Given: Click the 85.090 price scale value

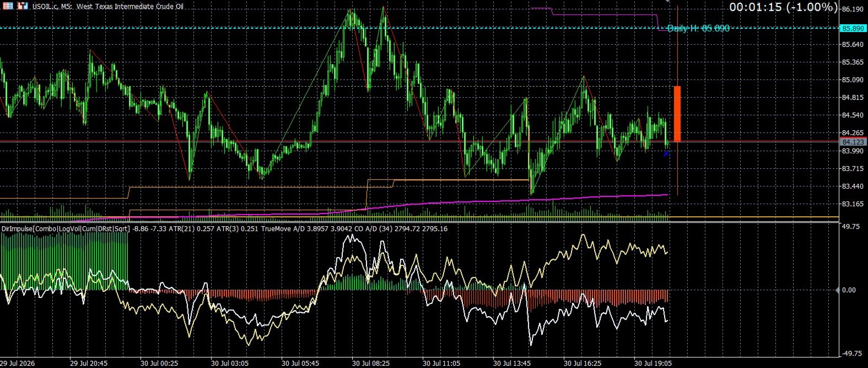Looking at the screenshot, I should pyautogui.click(x=853, y=80).
